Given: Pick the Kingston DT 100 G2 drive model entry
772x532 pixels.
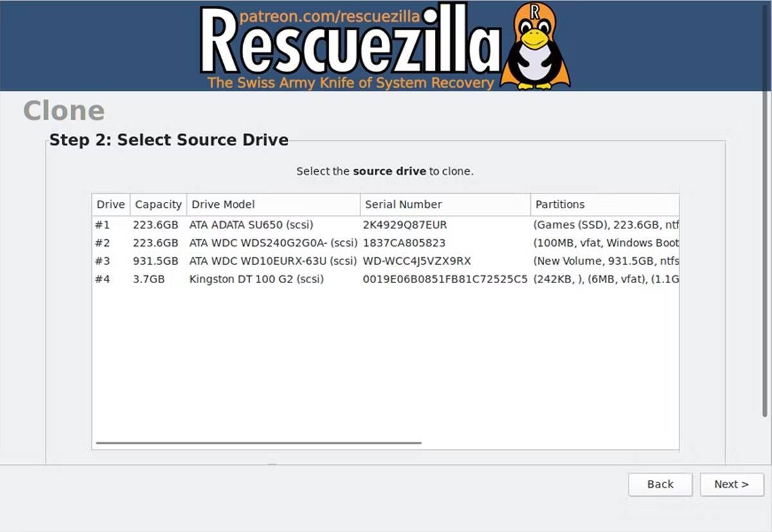Looking at the screenshot, I should coord(256,279).
